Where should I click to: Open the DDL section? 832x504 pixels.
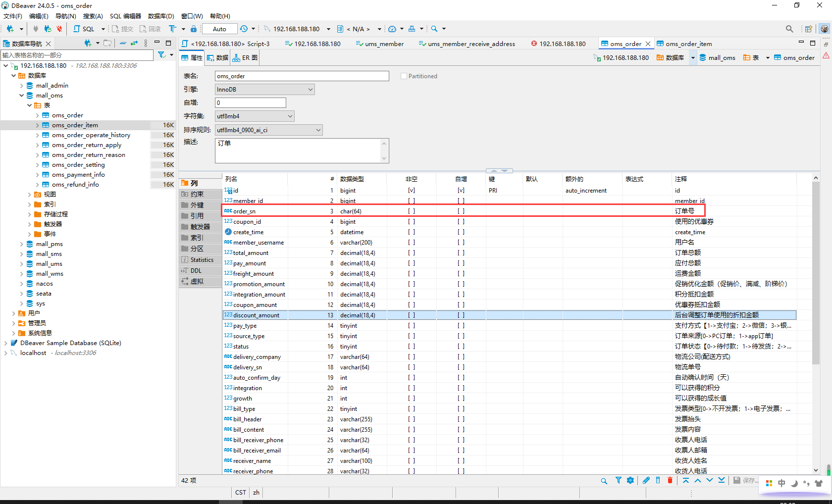pyautogui.click(x=200, y=271)
